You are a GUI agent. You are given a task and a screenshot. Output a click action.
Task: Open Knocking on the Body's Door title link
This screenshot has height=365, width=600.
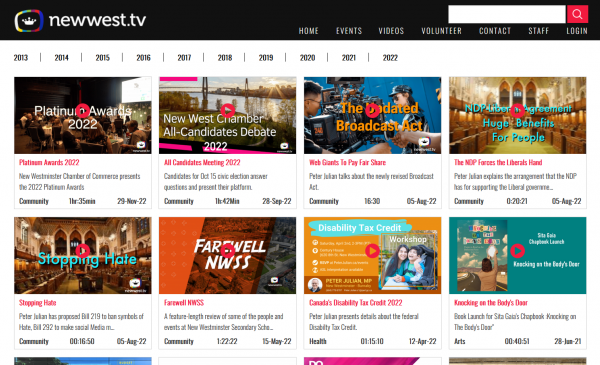click(x=491, y=303)
